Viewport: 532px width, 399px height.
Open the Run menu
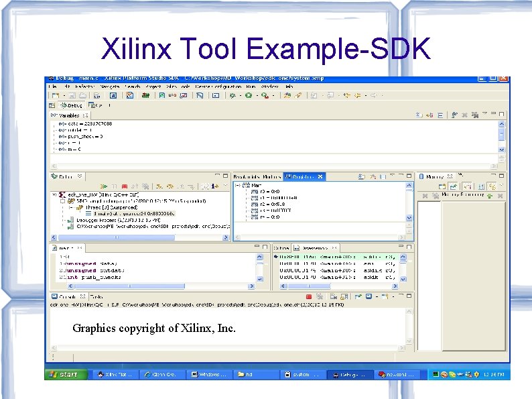click(x=251, y=87)
